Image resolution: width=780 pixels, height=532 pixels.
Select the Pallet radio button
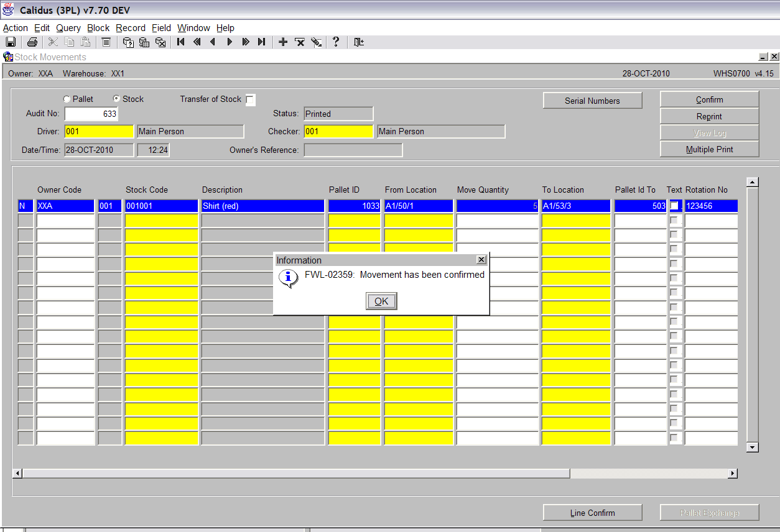pyautogui.click(x=67, y=99)
